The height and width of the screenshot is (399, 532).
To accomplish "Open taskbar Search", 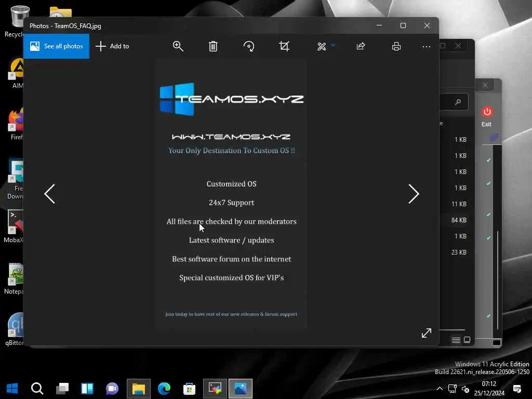I will (37, 389).
